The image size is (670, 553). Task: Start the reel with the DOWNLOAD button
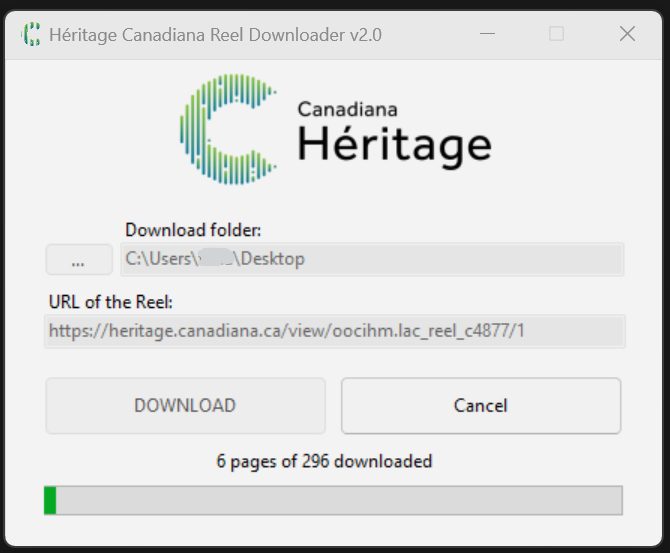pyautogui.click(x=185, y=406)
